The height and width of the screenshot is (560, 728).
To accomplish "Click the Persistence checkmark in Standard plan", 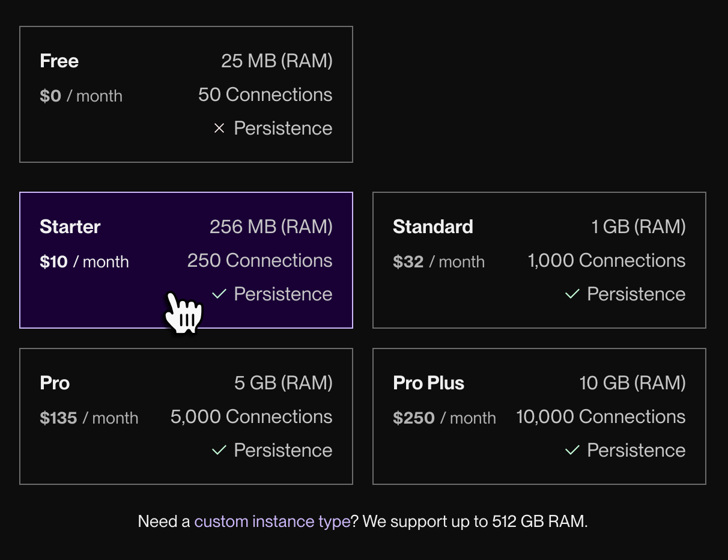I will point(572,294).
